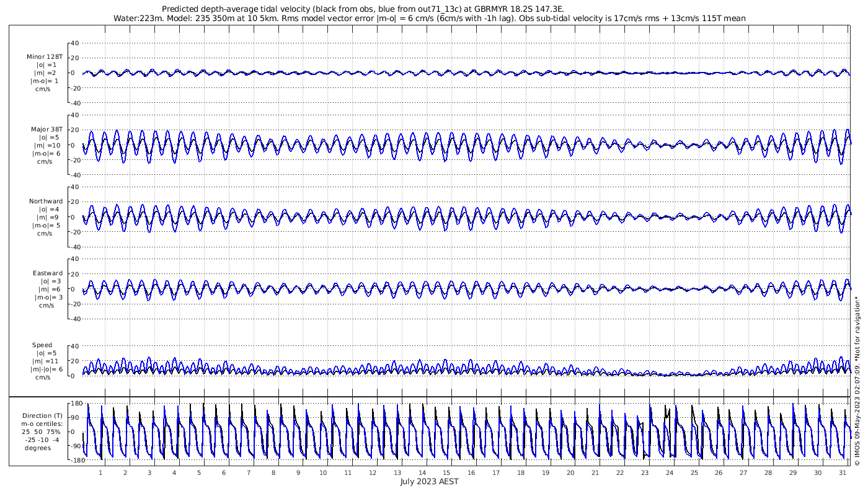868x496 pixels.
Task: Click '|m-o|= 6' under Major 38T
Action: (46, 154)
